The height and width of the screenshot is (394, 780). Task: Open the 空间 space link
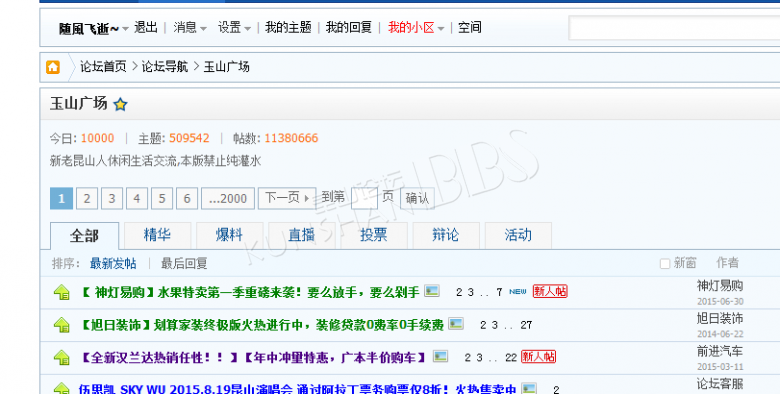click(x=470, y=27)
